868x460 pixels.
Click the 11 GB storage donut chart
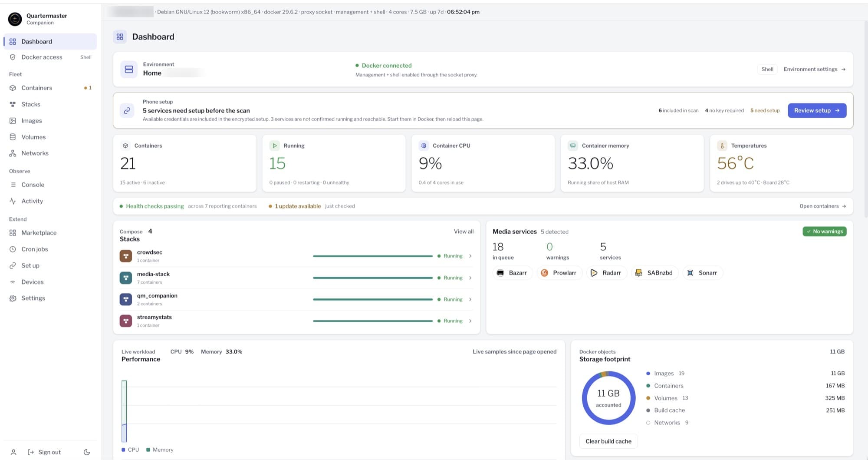pos(608,398)
